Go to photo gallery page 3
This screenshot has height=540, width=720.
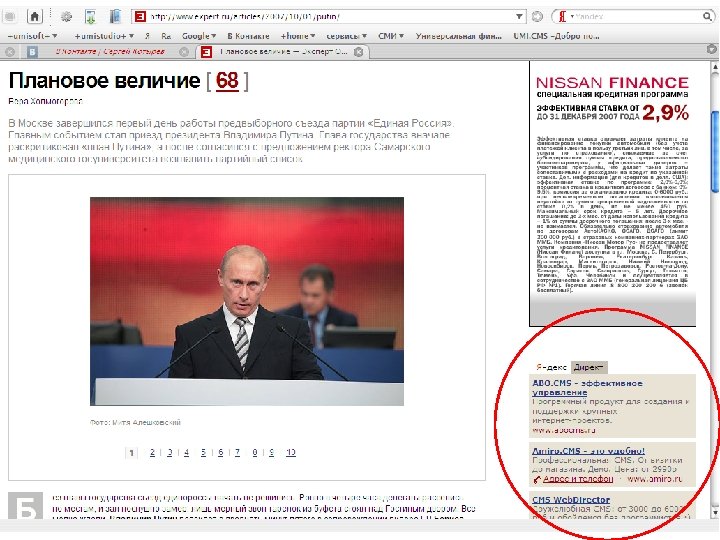coord(169,452)
